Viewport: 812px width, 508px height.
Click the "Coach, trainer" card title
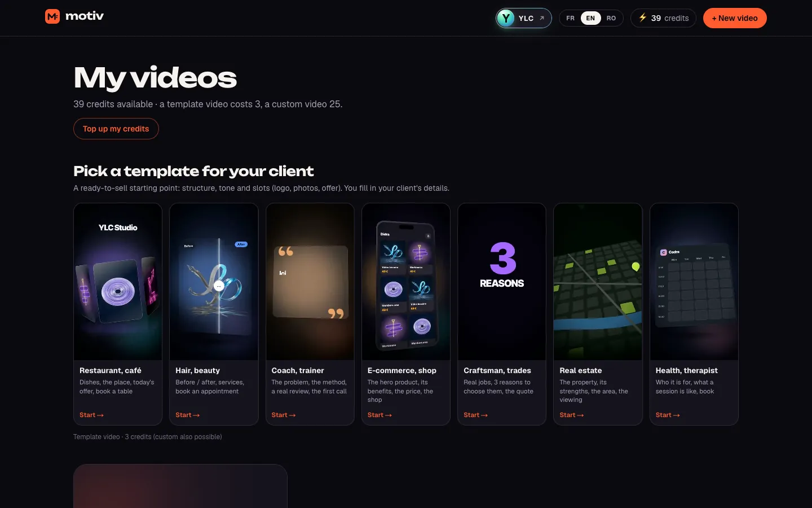(x=298, y=370)
